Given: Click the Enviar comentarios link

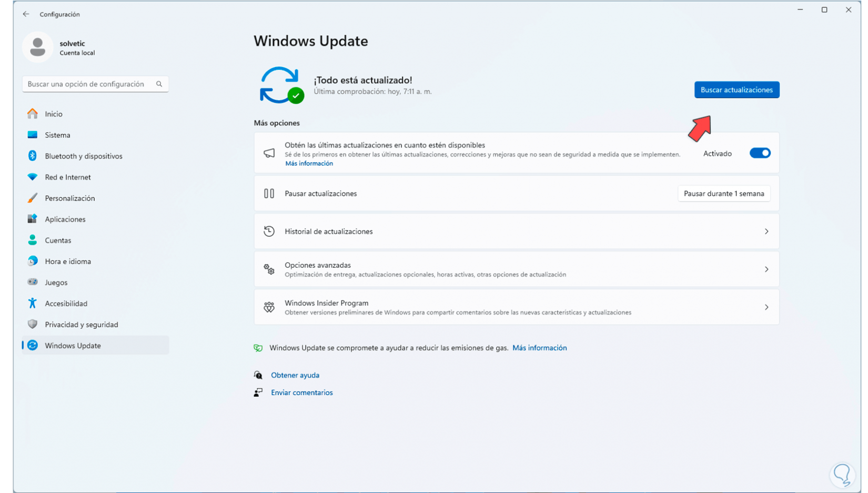Looking at the screenshot, I should 302,393.
